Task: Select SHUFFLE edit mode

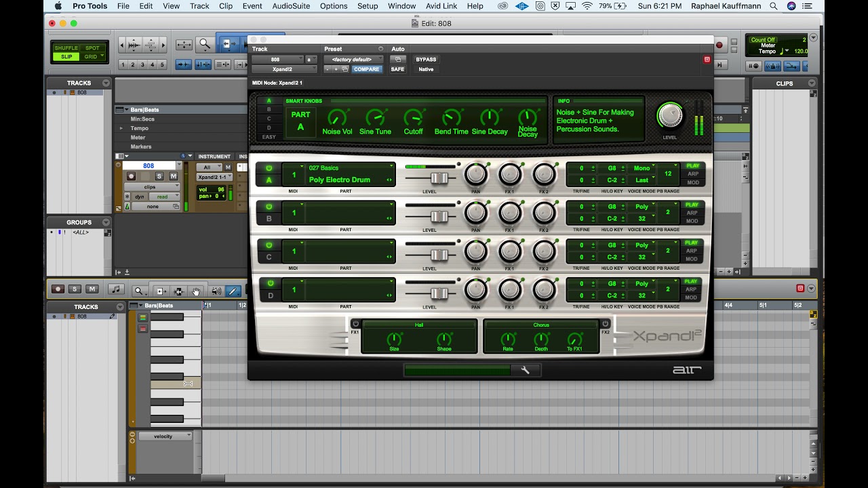Action: (66, 48)
